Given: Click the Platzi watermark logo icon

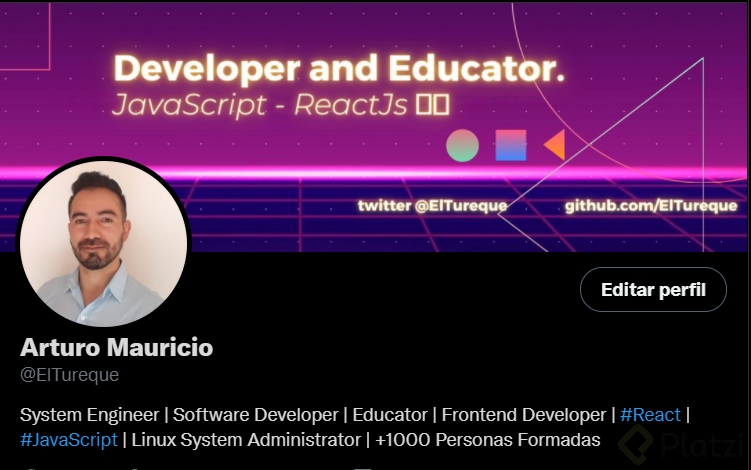Looking at the screenshot, I should (x=636, y=445).
